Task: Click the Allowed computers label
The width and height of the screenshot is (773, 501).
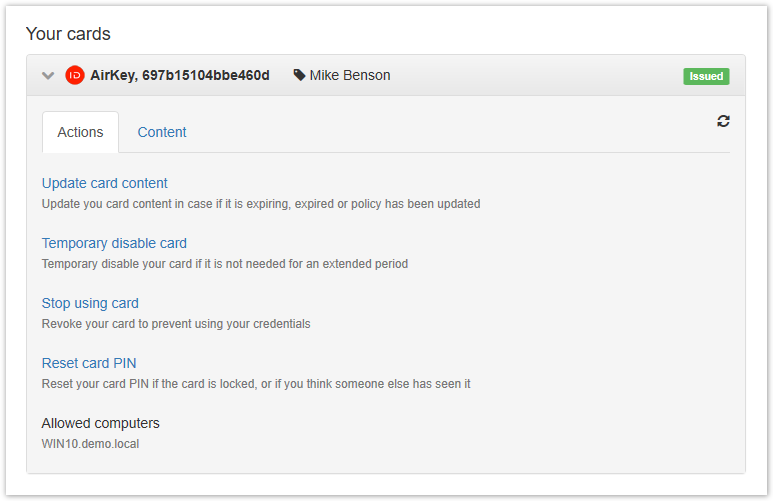Action: coord(100,423)
